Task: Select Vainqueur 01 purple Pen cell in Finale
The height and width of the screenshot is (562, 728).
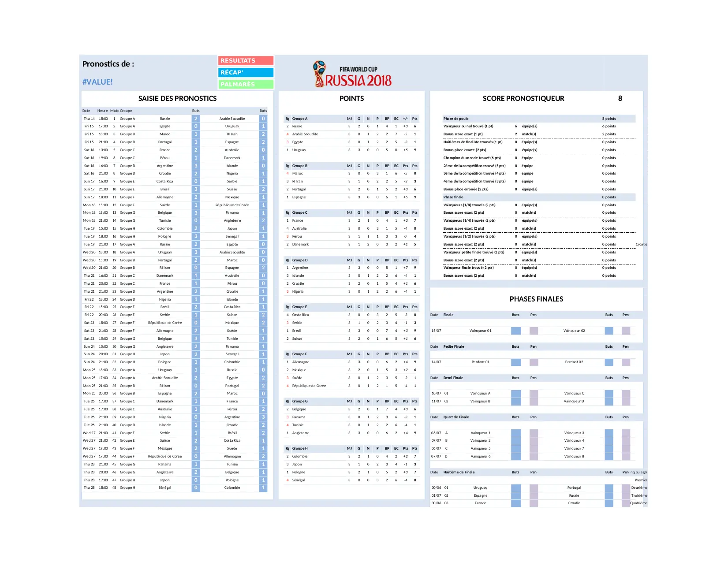Action: point(534,331)
